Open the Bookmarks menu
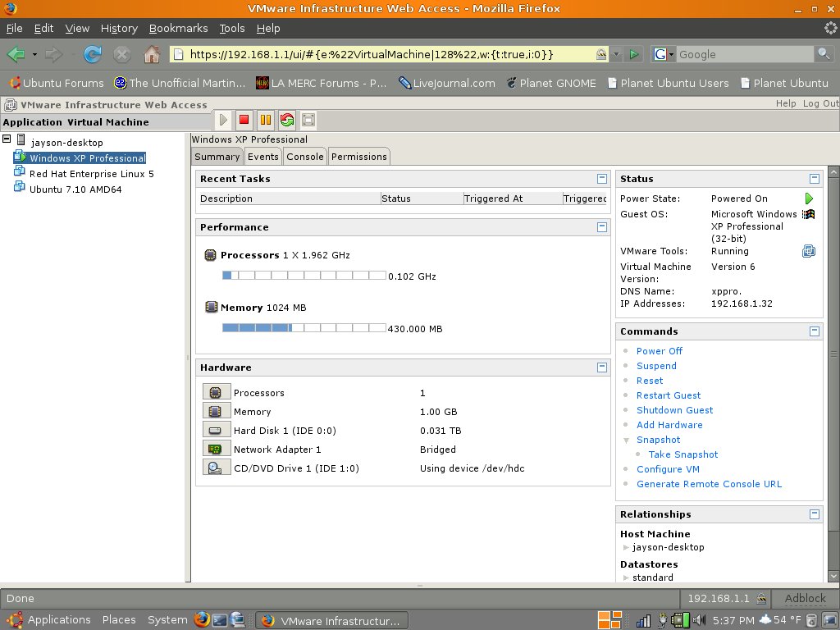840x630 pixels. pyautogui.click(x=178, y=29)
